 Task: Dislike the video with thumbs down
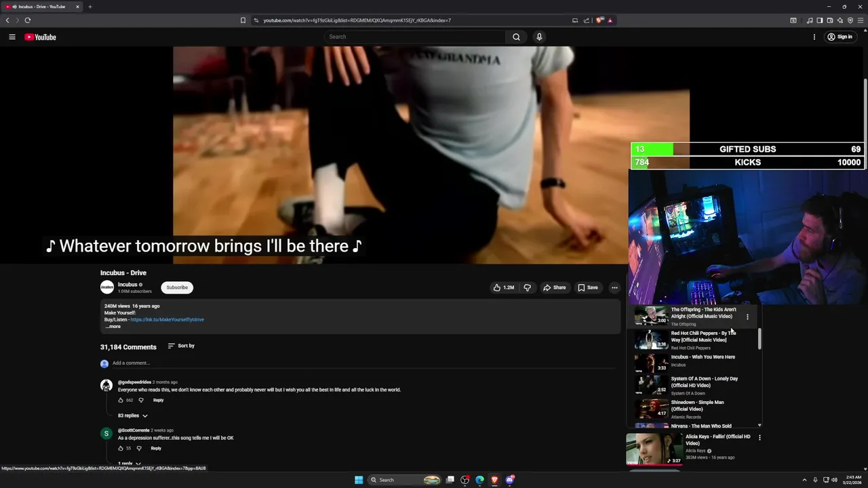(x=527, y=287)
